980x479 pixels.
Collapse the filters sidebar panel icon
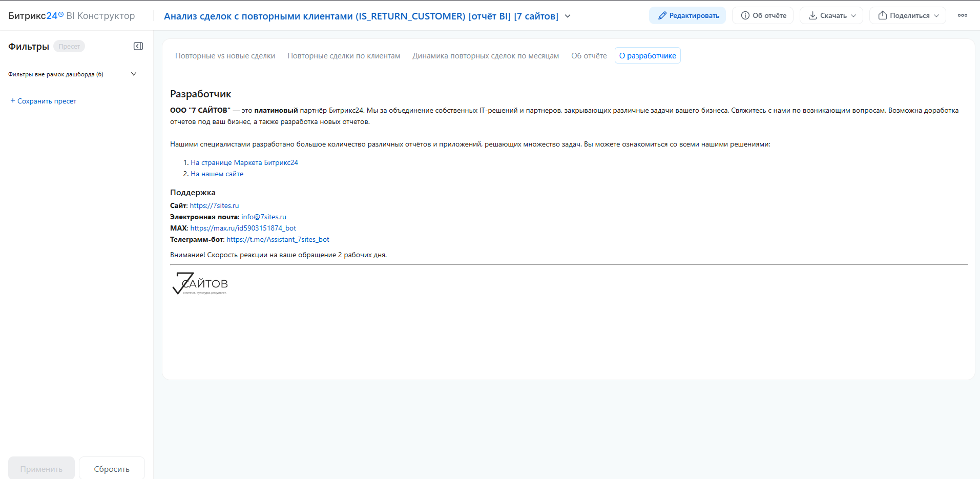[138, 46]
